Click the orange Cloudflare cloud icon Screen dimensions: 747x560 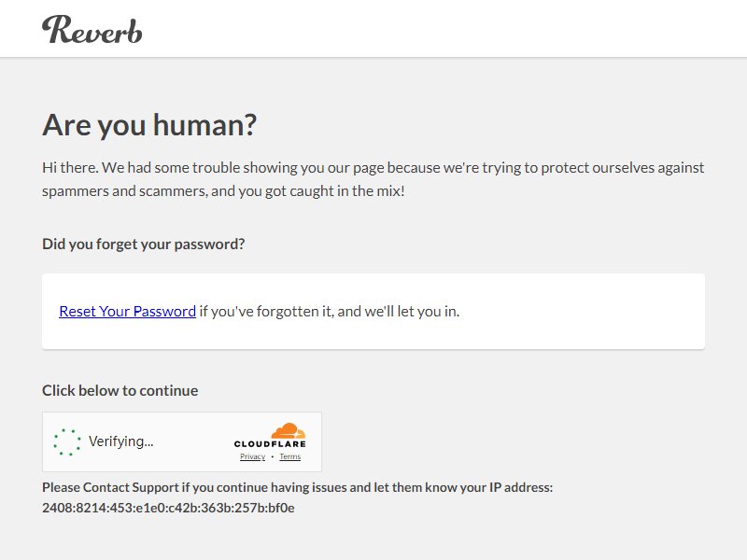pos(289,430)
